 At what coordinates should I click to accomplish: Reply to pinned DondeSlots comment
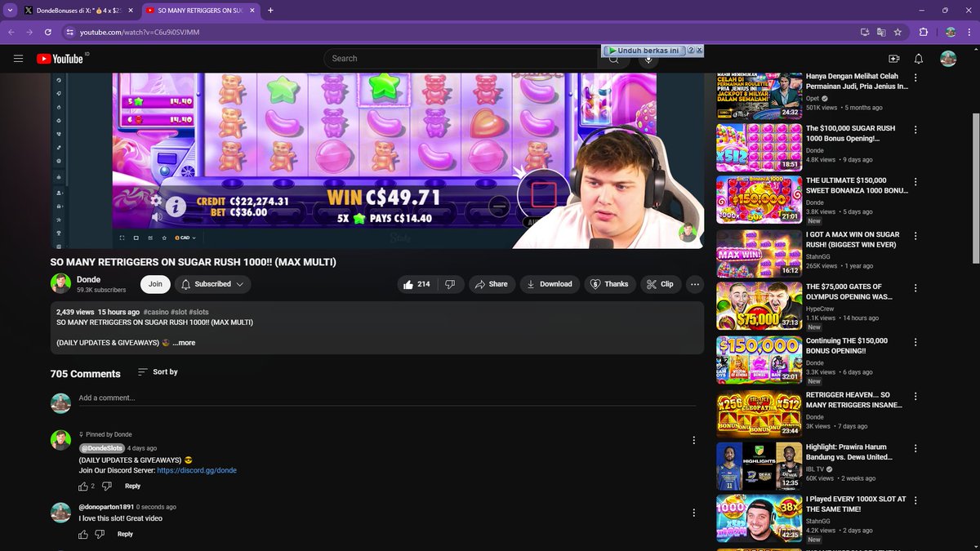(x=132, y=486)
